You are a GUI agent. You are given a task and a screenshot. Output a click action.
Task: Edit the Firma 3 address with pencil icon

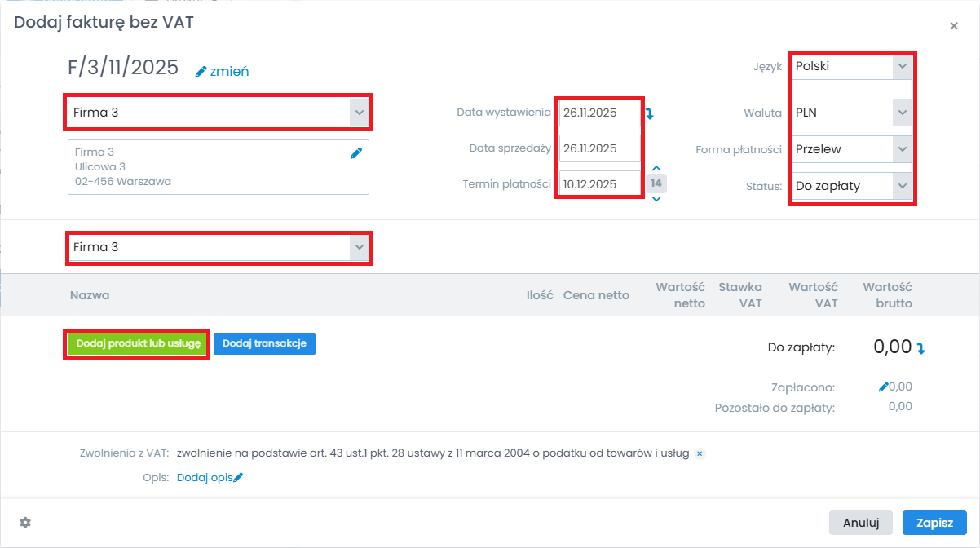pyautogui.click(x=355, y=152)
